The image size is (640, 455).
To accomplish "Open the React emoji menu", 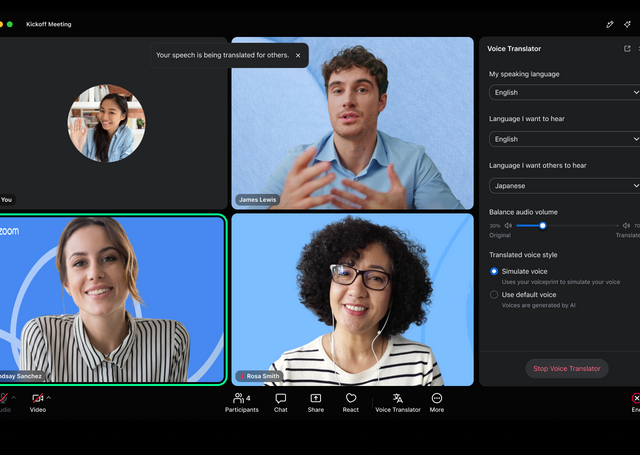I will [x=351, y=403].
